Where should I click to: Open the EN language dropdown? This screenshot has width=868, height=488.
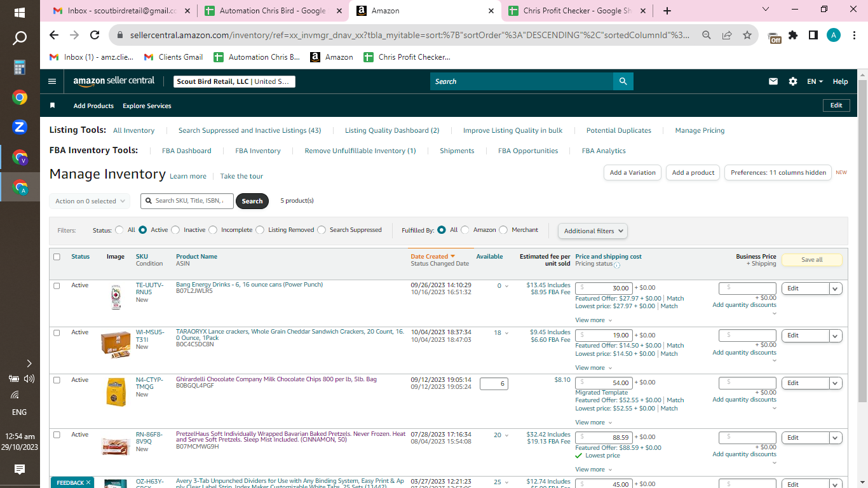tap(815, 81)
